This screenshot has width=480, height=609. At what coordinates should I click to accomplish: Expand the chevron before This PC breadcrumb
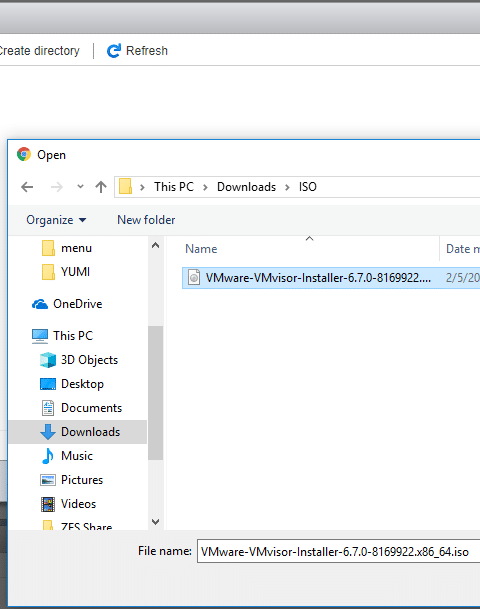[x=142, y=187]
